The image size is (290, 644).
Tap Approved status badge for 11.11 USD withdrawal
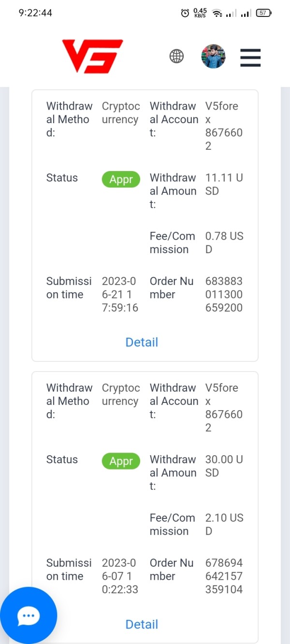(121, 180)
